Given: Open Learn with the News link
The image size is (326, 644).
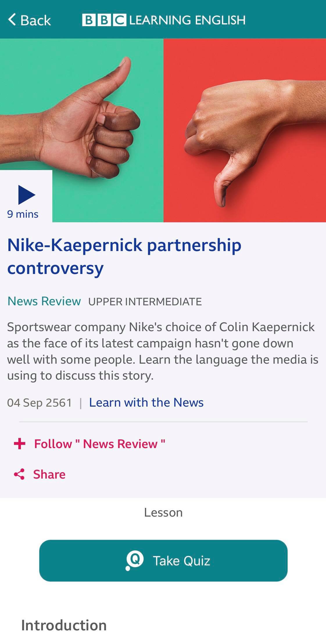Looking at the screenshot, I should (146, 403).
